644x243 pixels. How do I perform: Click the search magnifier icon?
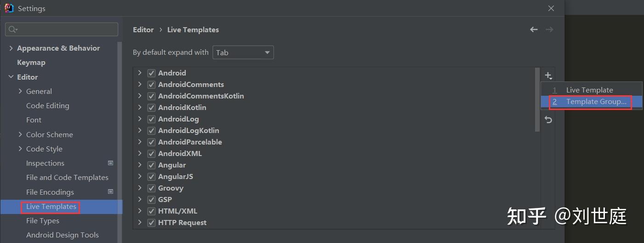pyautogui.click(x=12, y=29)
